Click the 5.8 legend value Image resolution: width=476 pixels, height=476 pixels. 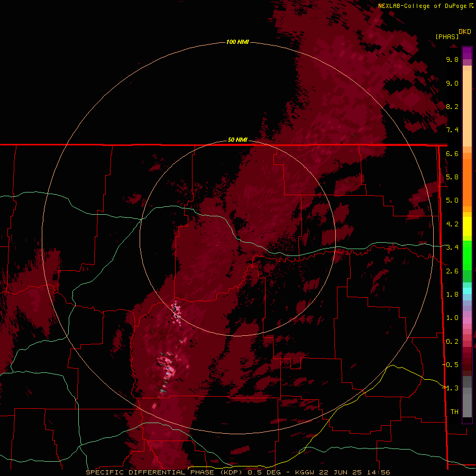click(x=452, y=177)
